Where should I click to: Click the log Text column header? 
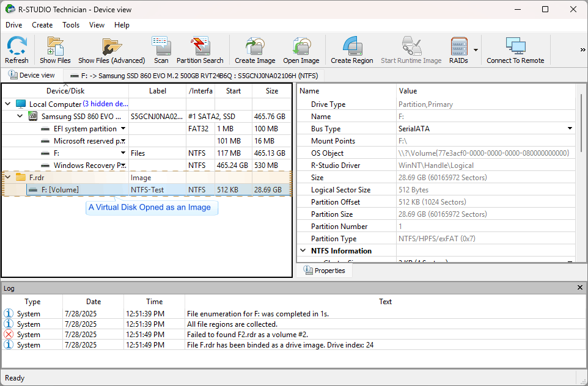click(x=385, y=301)
